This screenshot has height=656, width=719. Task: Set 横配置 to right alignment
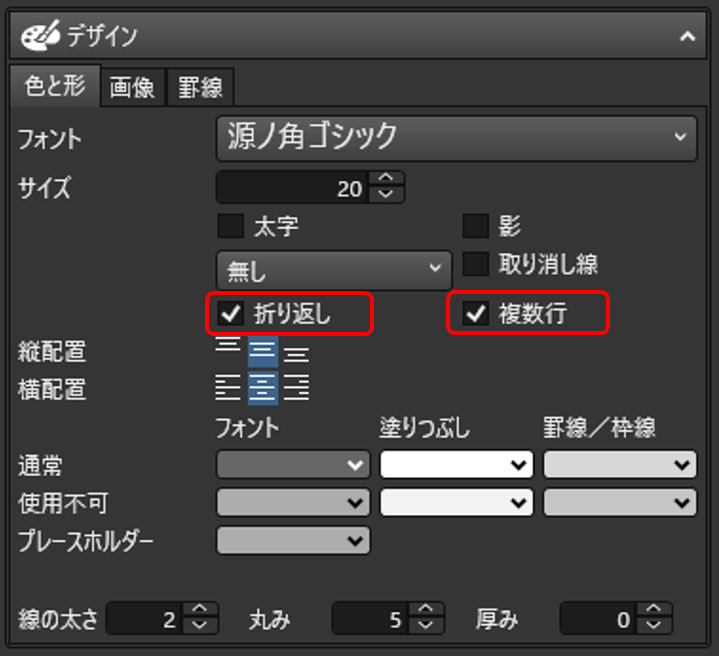pos(296,388)
